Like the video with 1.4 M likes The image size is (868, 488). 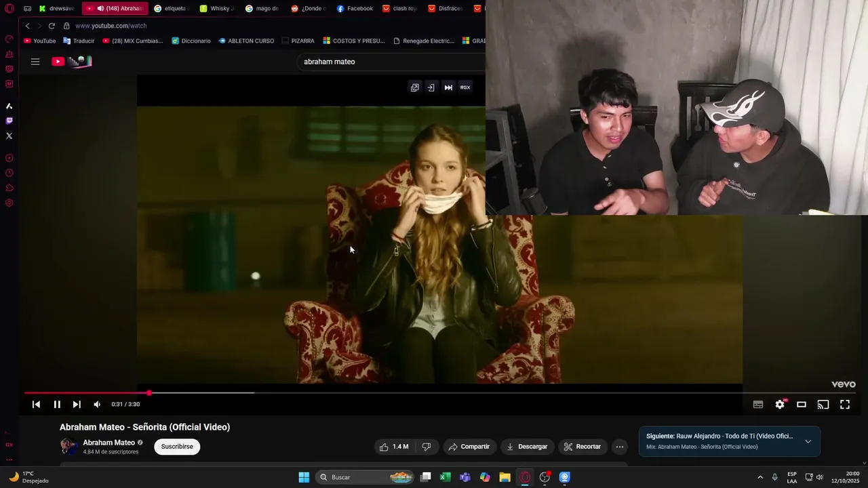[394, 447]
